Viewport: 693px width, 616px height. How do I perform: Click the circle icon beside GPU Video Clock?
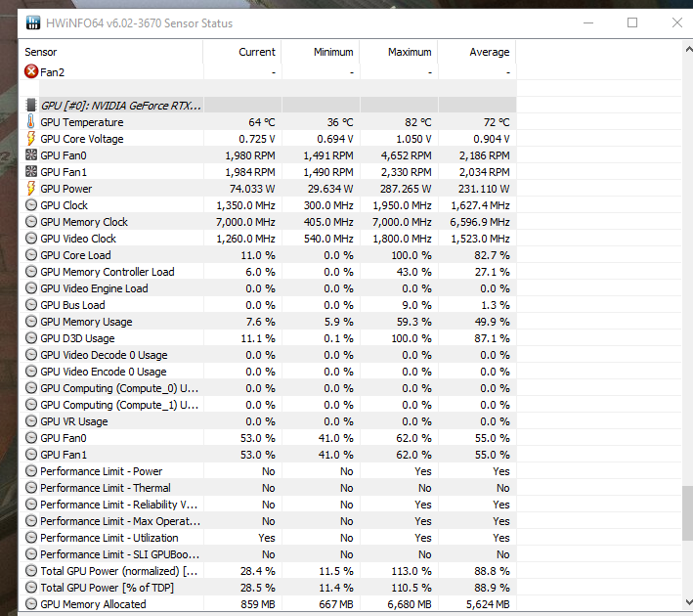click(x=31, y=238)
